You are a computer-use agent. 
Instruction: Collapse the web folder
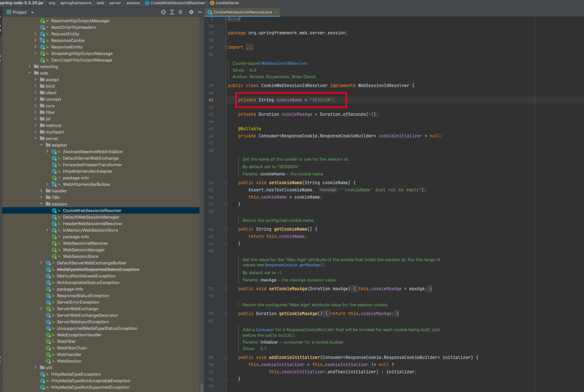(29, 73)
